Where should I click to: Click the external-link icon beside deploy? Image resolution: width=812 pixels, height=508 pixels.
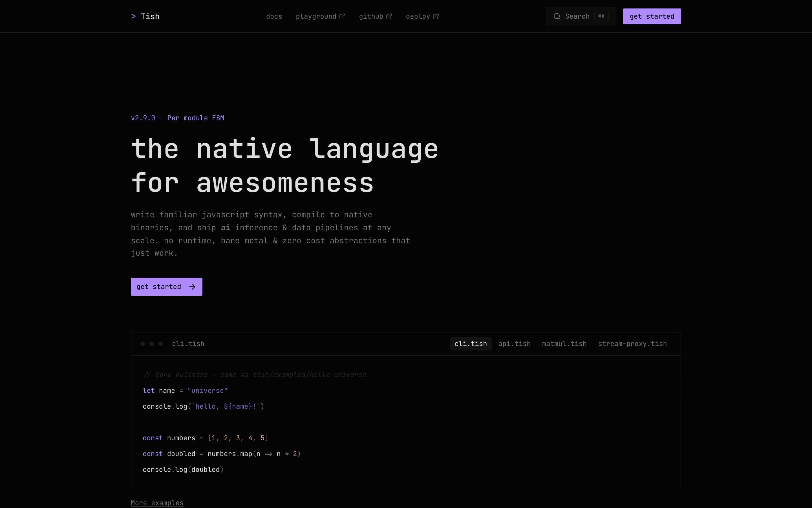436,16
